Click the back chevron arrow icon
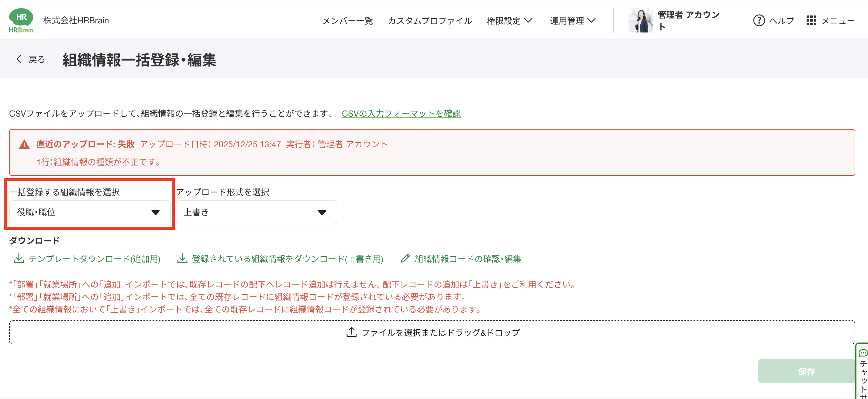This screenshot has height=399, width=868. tap(19, 59)
